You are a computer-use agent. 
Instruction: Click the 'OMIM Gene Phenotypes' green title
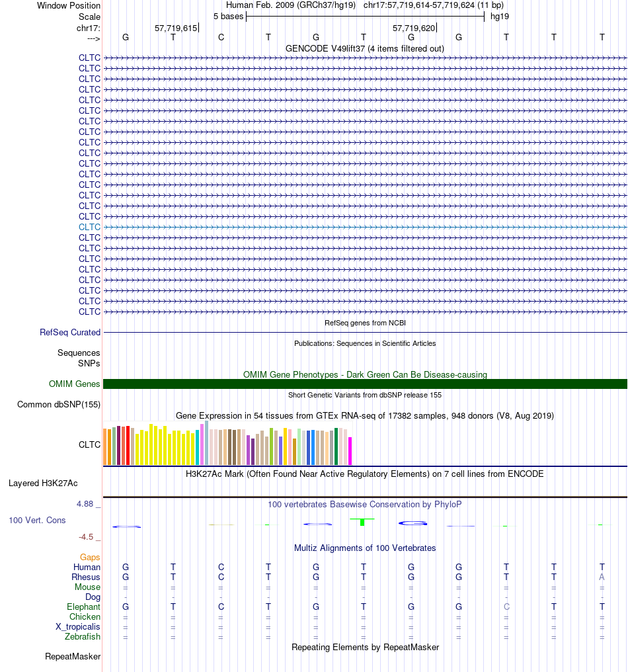click(365, 374)
